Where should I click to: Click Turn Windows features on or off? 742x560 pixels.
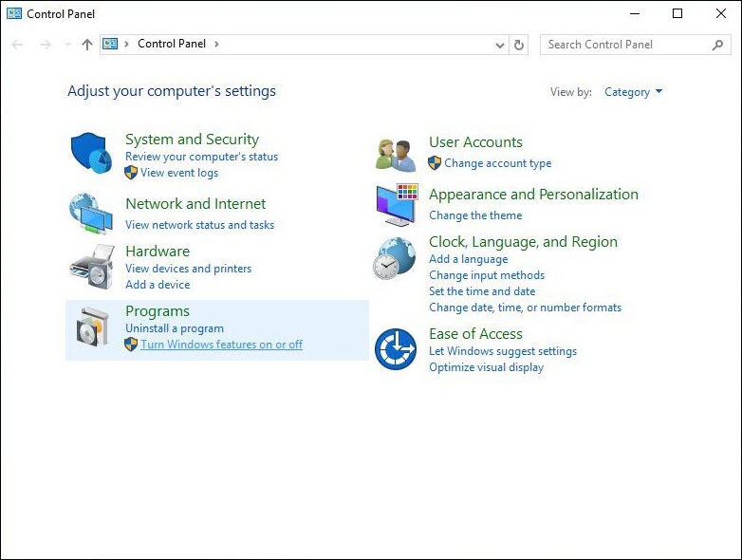[x=221, y=345]
